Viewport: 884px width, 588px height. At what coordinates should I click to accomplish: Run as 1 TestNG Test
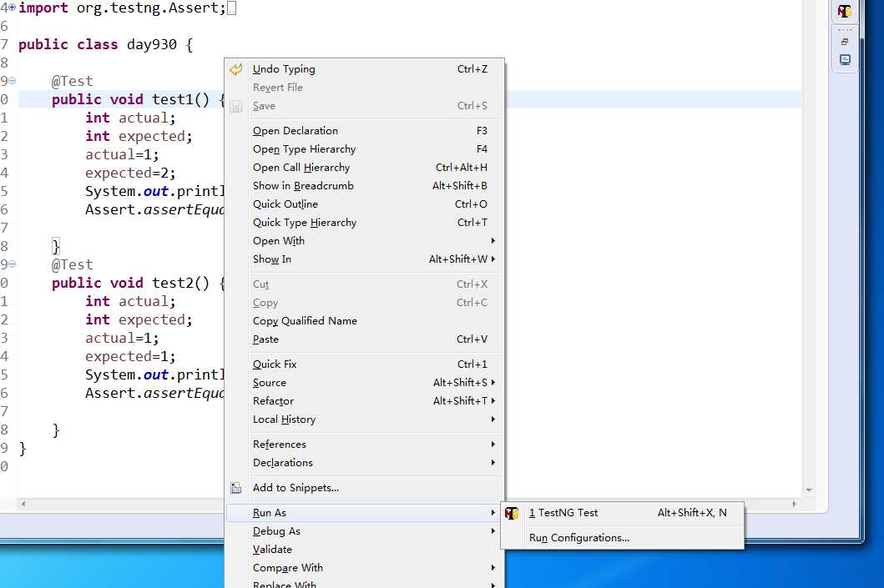pyautogui.click(x=623, y=513)
